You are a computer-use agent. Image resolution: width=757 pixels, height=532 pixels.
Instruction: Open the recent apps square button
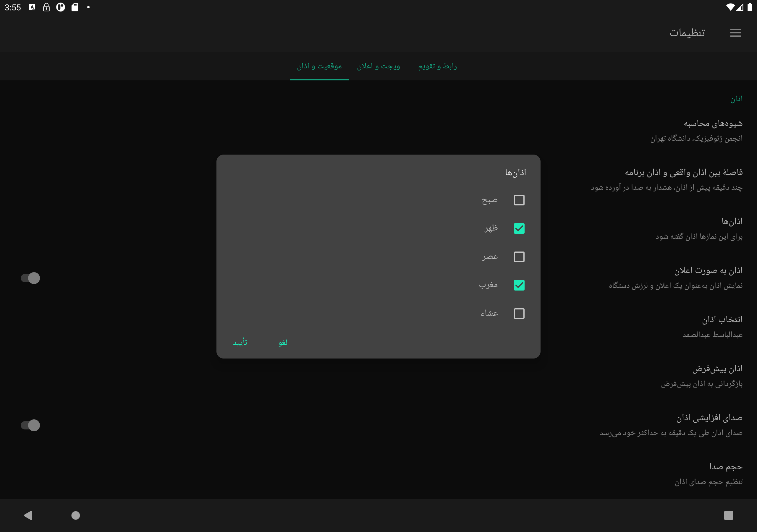click(x=728, y=515)
